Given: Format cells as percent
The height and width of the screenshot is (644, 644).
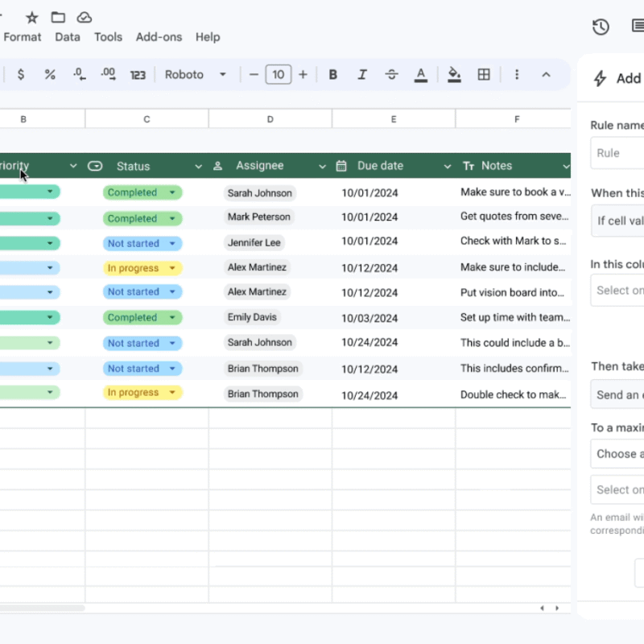Looking at the screenshot, I should point(50,75).
